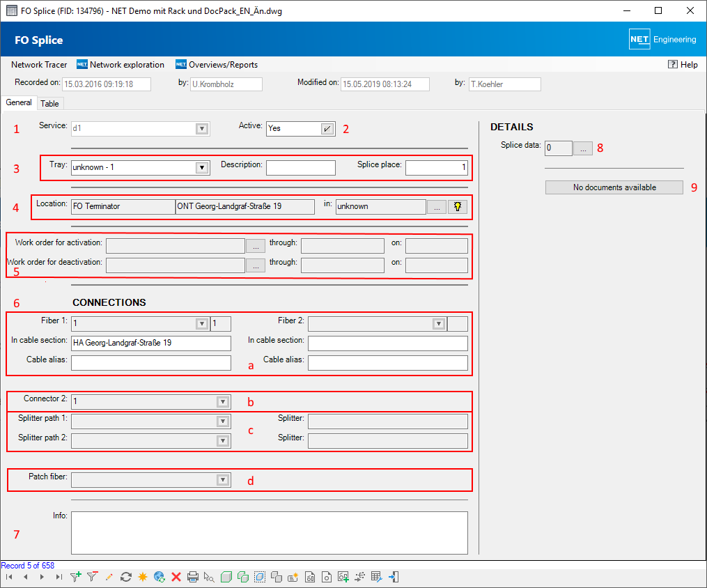Open Overviews/Reports
This screenshot has height=588, width=707.
[217, 65]
